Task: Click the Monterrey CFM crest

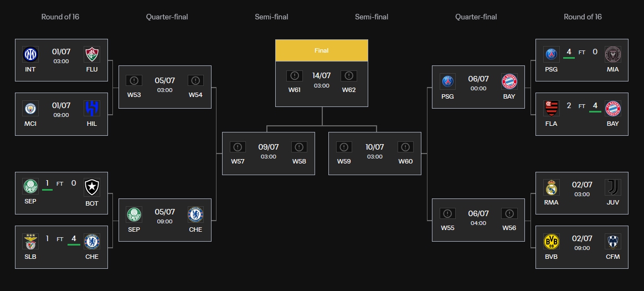Action: coord(612,241)
